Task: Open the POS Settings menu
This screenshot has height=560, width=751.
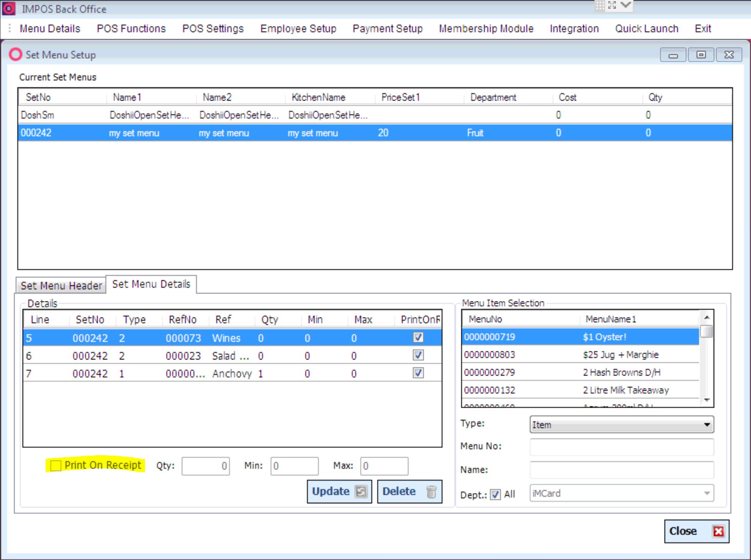Action: [x=213, y=28]
